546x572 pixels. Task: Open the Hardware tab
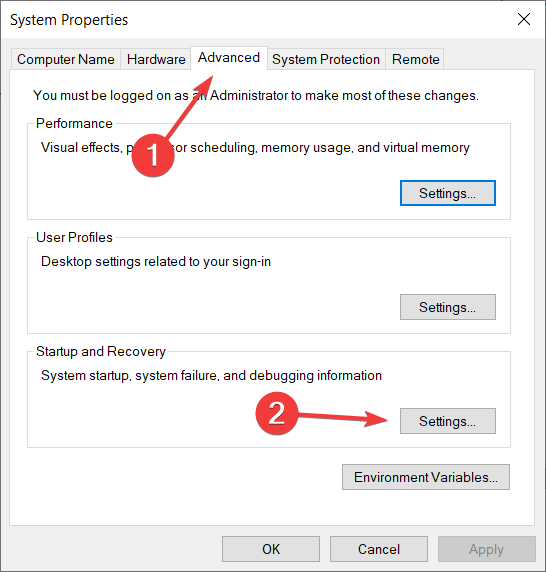(x=156, y=59)
